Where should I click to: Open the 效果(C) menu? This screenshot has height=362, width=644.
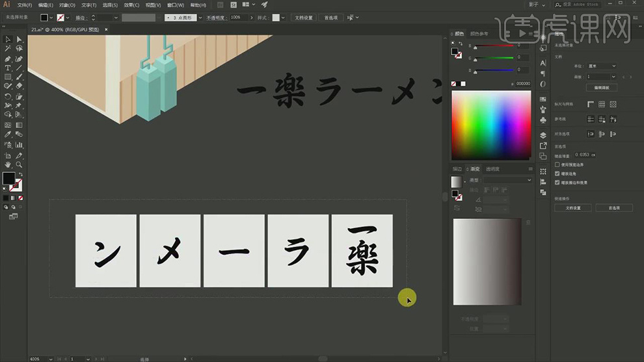(x=132, y=5)
